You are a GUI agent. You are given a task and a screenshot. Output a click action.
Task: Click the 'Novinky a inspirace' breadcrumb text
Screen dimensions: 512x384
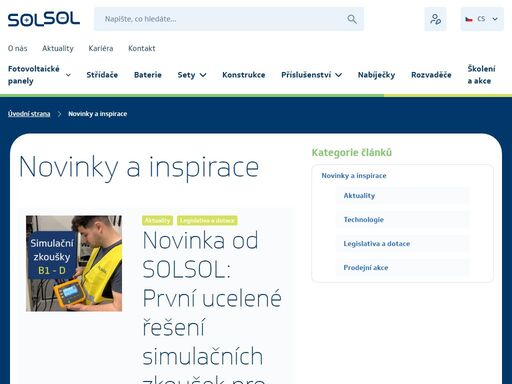click(x=98, y=114)
